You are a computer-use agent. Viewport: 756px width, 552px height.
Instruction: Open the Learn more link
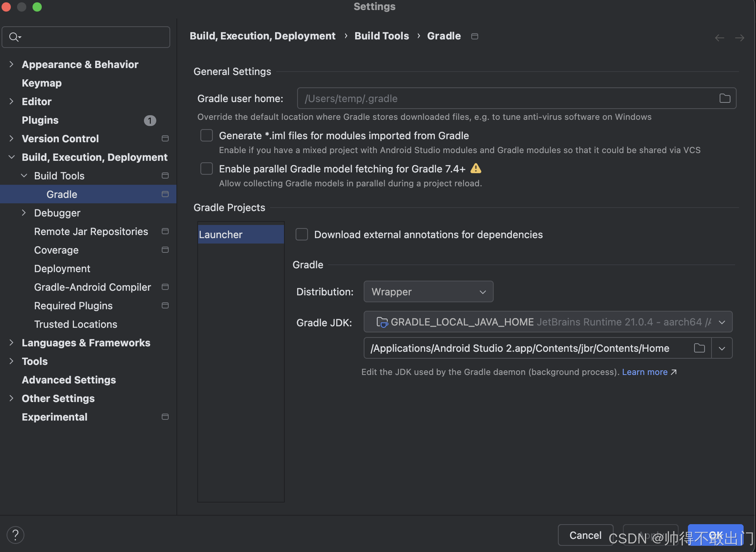645,372
